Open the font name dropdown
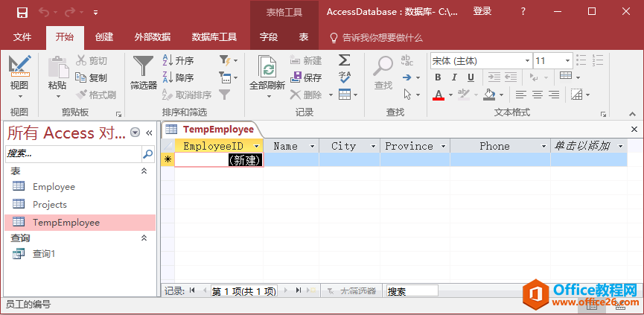The image size is (644, 315). 527,61
